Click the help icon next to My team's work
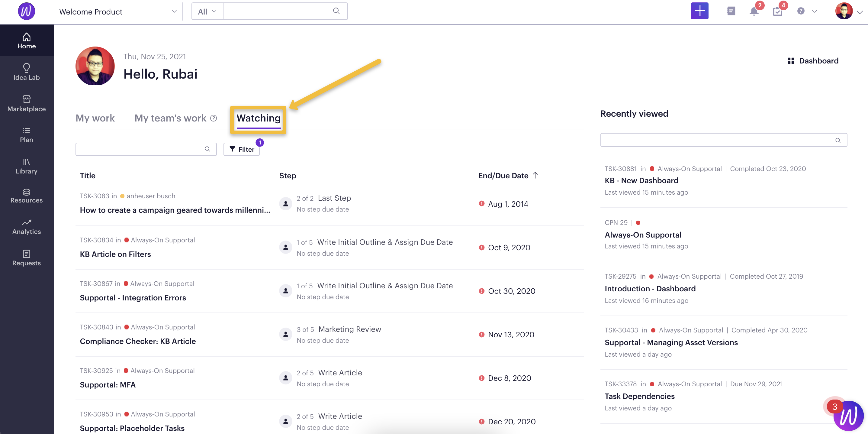868x434 pixels. (214, 118)
